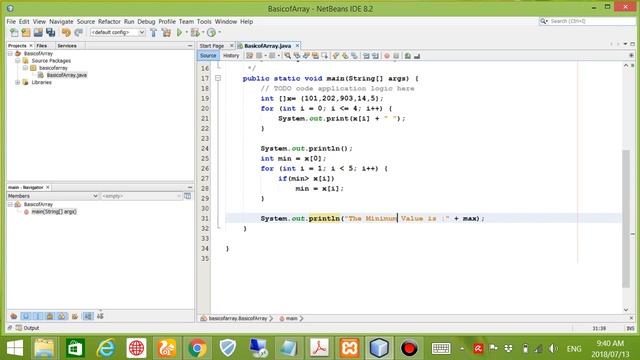Toggle Navigator Javadoc window button beside filter
Viewport: 640px width, 360px height.
[x=187, y=196]
